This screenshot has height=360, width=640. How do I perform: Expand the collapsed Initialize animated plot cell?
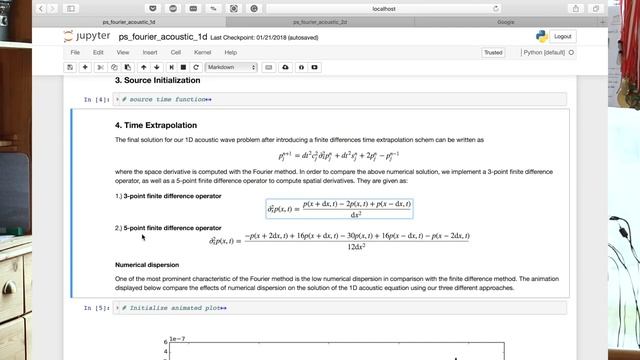coord(117,308)
